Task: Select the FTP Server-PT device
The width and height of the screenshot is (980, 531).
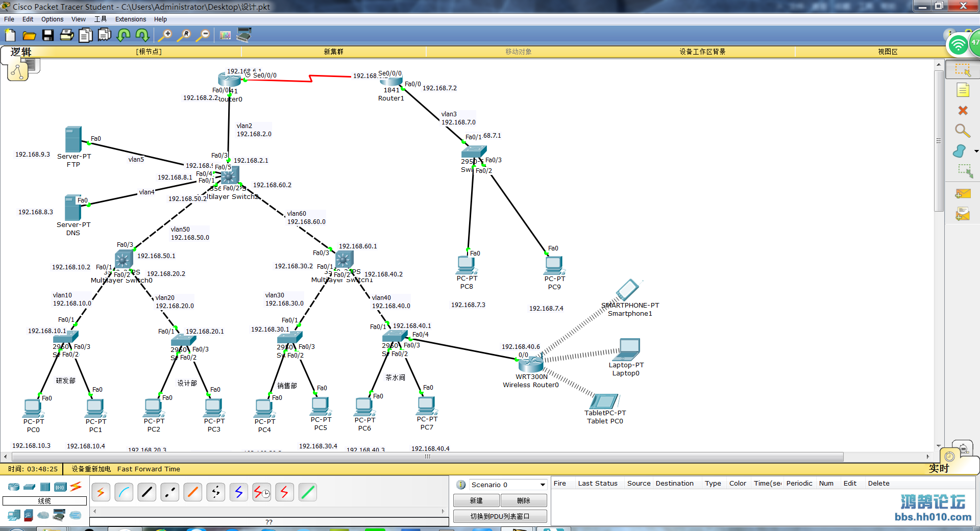Action: (x=73, y=139)
